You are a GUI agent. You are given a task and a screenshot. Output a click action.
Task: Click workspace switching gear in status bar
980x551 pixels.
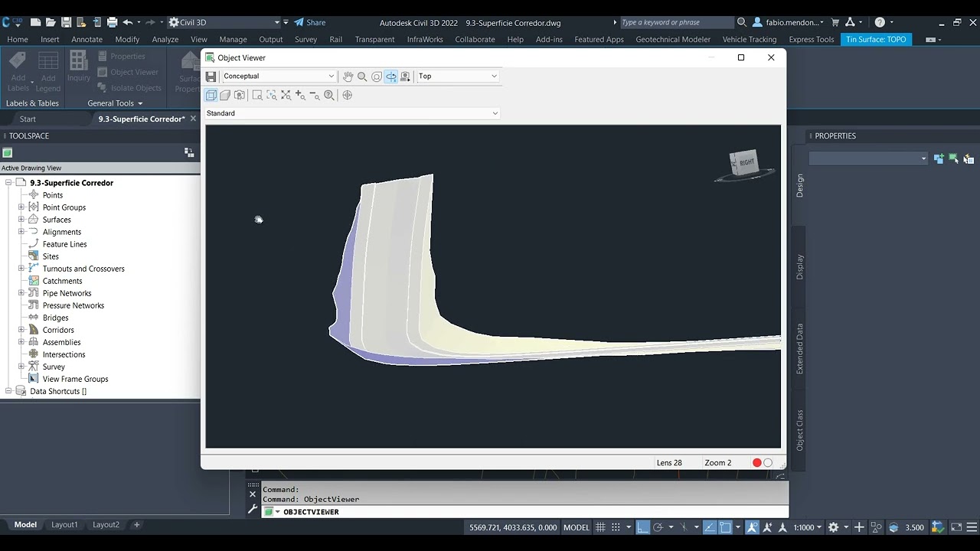click(x=834, y=527)
